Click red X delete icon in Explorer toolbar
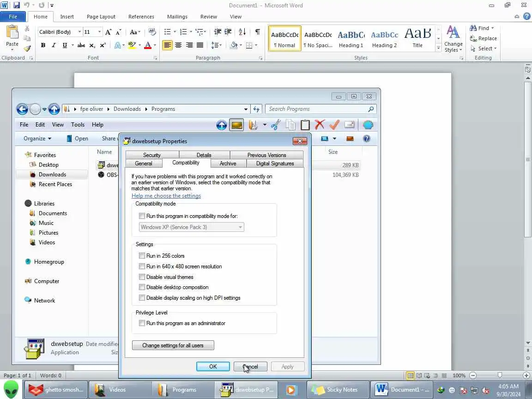532x399 pixels. click(x=319, y=125)
